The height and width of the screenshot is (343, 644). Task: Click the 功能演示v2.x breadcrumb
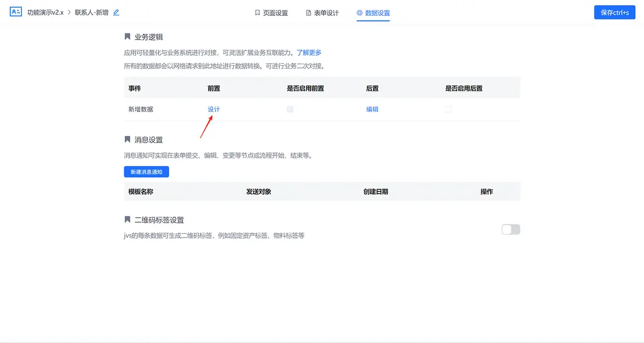45,12
